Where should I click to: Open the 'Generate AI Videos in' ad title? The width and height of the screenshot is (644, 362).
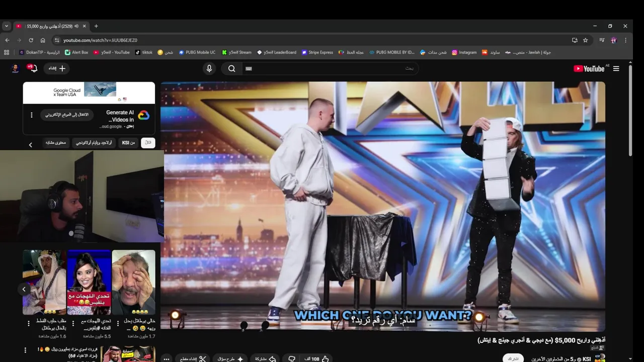(x=120, y=116)
